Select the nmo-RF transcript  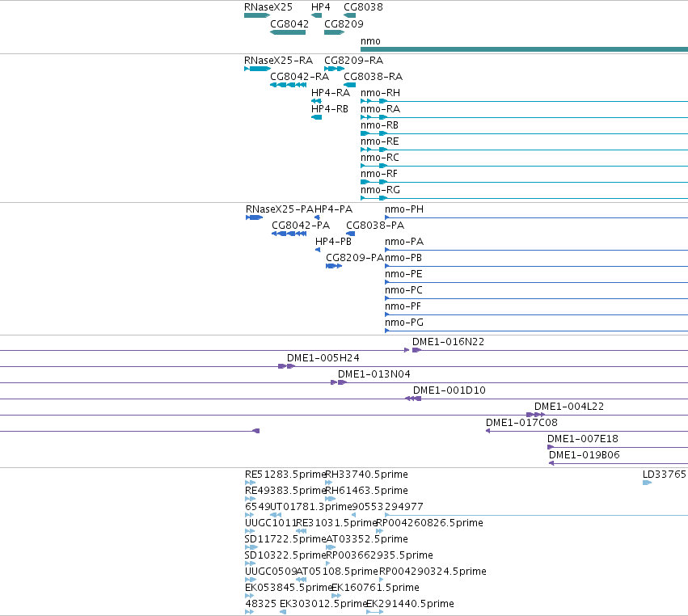(525, 182)
